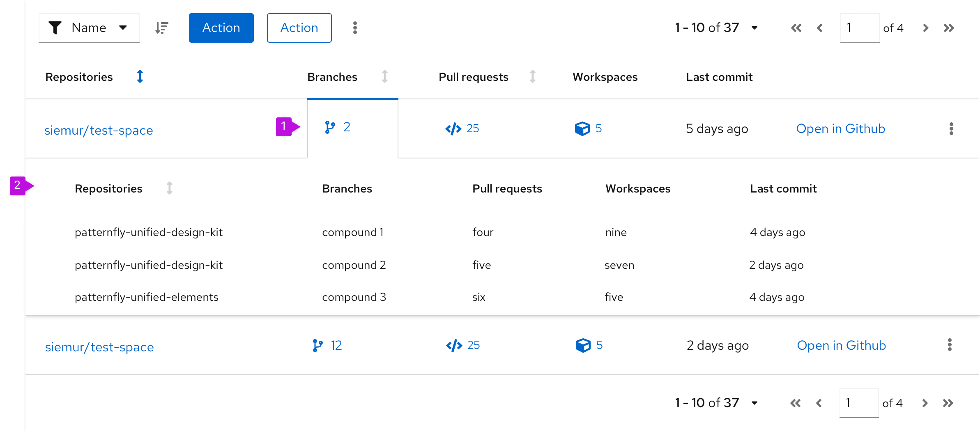Open the Name filter dropdown
The height and width of the screenshot is (431, 980).
click(x=89, y=28)
